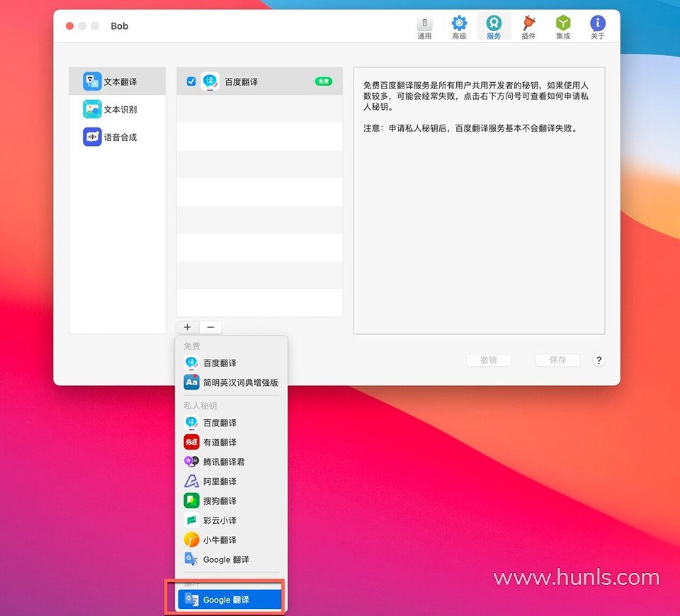Go to the 集成 toolbar pane
The width and height of the screenshot is (680, 616).
[x=563, y=27]
